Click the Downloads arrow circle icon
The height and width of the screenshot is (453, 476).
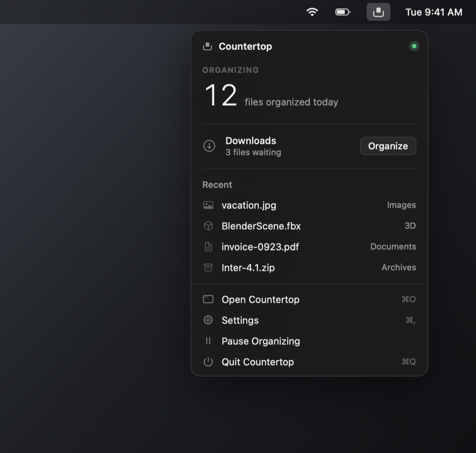pyautogui.click(x=209, y=146)
